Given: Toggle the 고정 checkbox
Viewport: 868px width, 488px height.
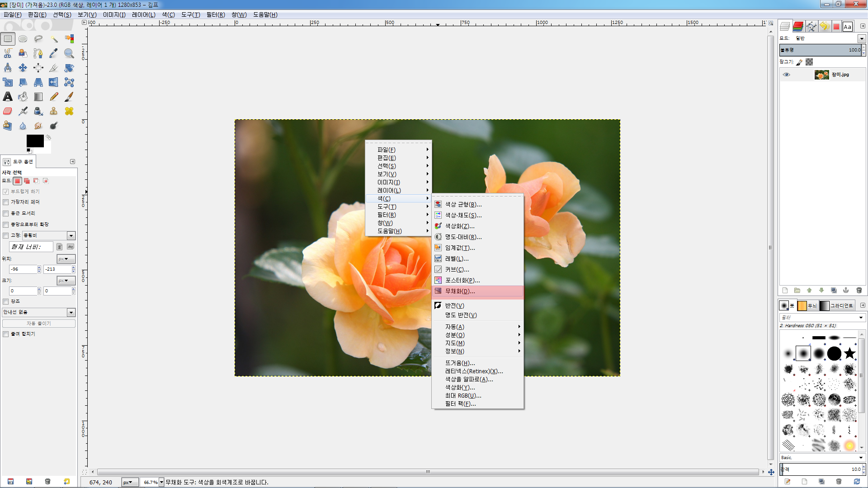Looking at the screenshot, I should coord(6,235).
